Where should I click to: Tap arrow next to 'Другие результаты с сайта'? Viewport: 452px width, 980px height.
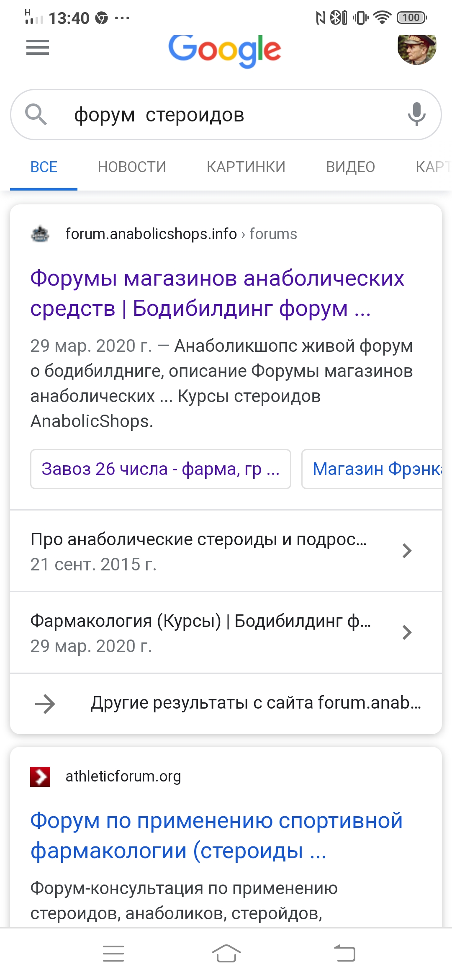pyautogui.click(x=45, y=704)
